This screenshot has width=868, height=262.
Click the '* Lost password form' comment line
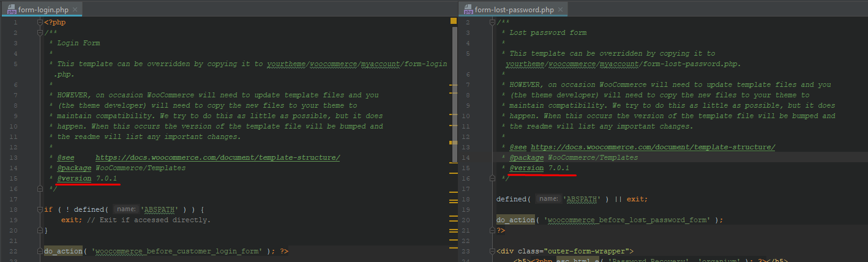pos(544,32)
